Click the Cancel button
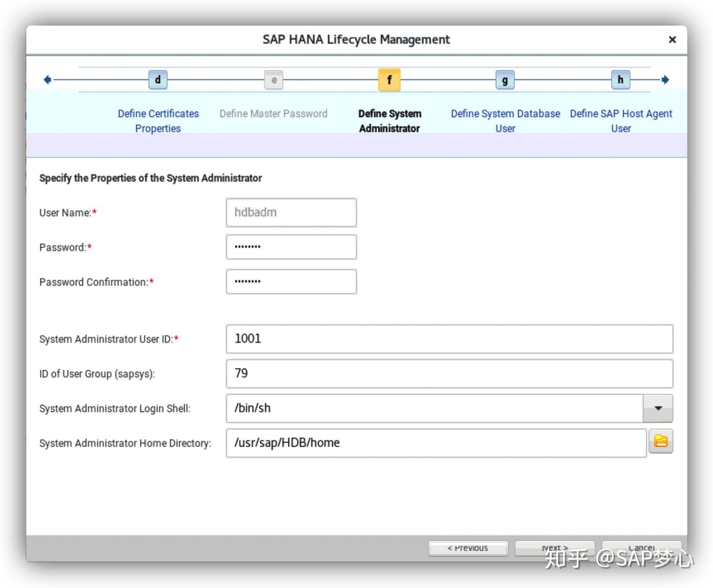 pyautogui.click(x=642, y=548)
